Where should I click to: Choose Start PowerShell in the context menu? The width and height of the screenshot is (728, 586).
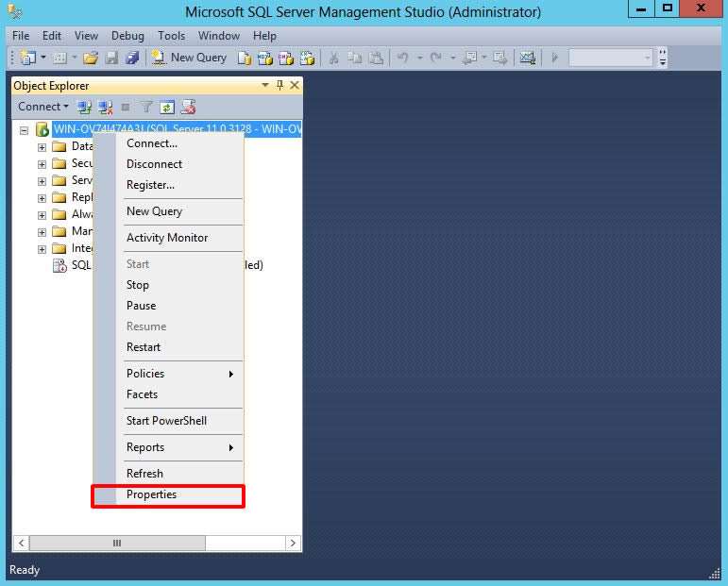click(168, 421)
